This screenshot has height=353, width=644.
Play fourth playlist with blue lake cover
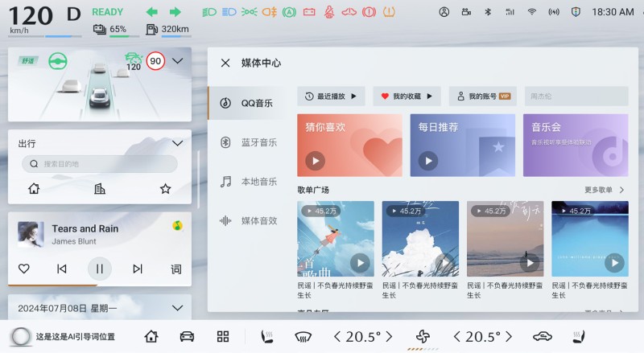[x=614, y=263]
